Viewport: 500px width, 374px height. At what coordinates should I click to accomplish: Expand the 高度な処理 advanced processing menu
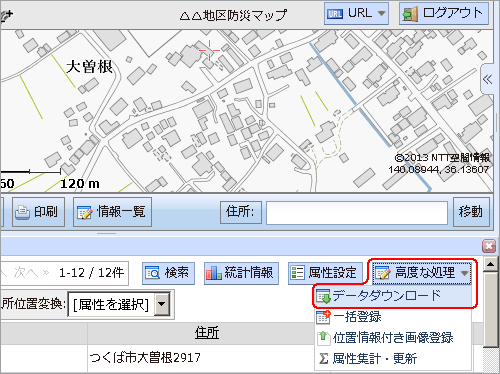(x=422, y=273)
